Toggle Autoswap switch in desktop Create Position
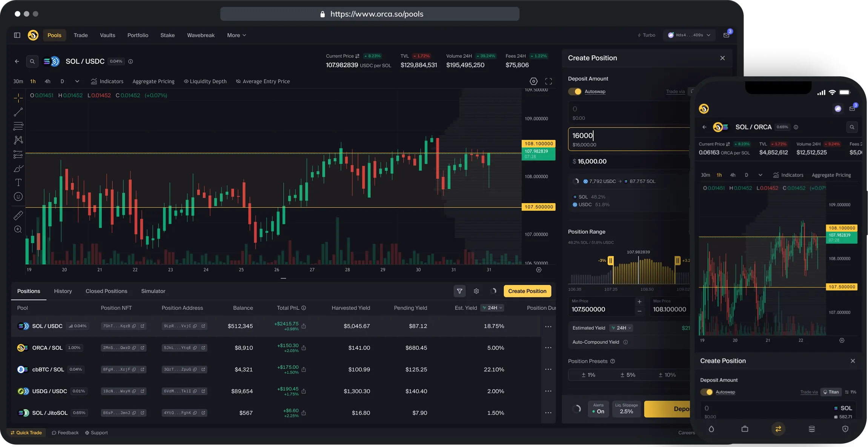Screen dimensions: 868x447 [x=575, y=91]
